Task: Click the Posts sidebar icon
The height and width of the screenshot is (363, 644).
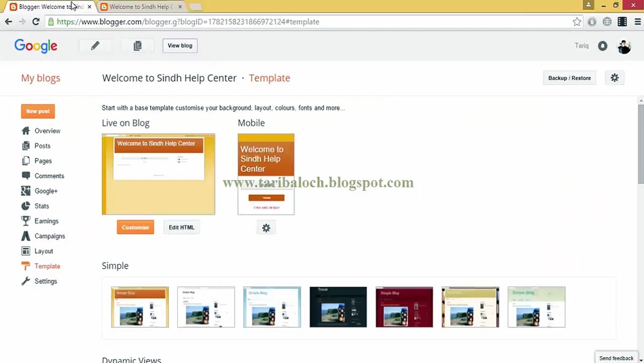Action: (26, 146)
